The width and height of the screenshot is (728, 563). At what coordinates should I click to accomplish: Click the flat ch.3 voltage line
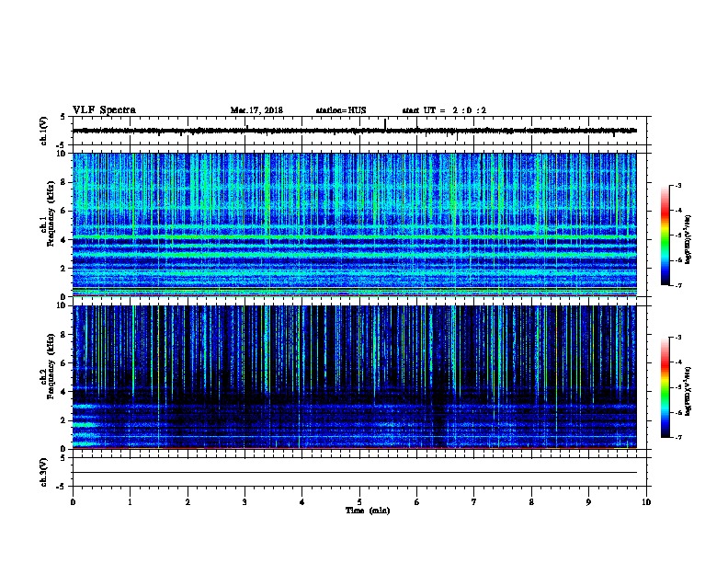click(x=354, y=473)
